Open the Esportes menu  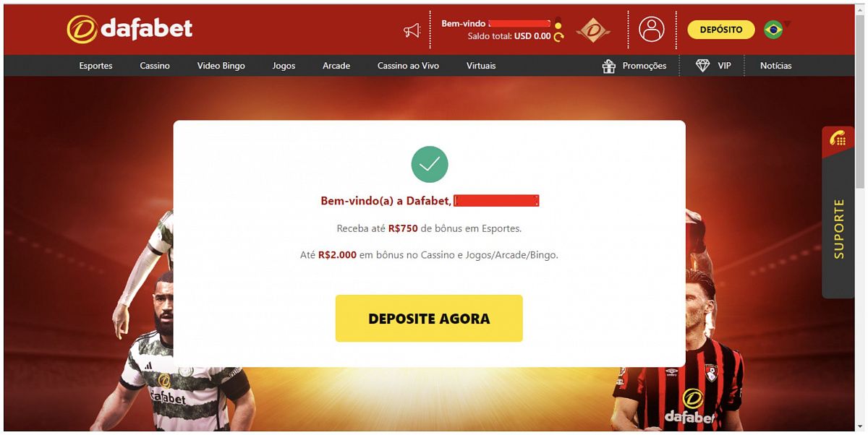coord(95,66)
